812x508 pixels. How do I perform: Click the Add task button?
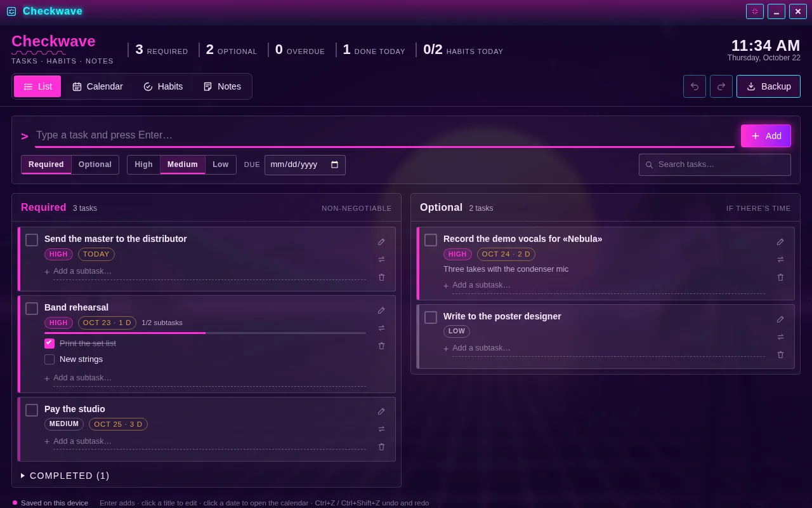coord(766,136)
